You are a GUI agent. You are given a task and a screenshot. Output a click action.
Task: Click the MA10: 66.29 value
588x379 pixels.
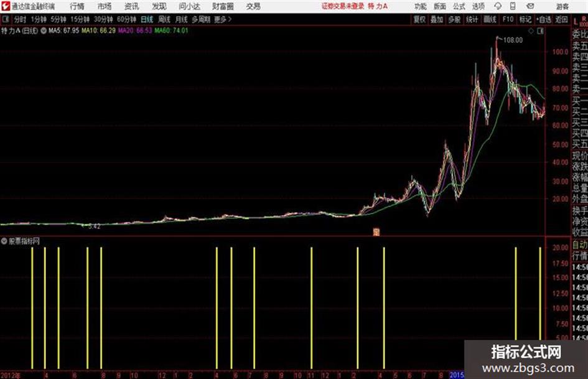click(x=99, y=30)
